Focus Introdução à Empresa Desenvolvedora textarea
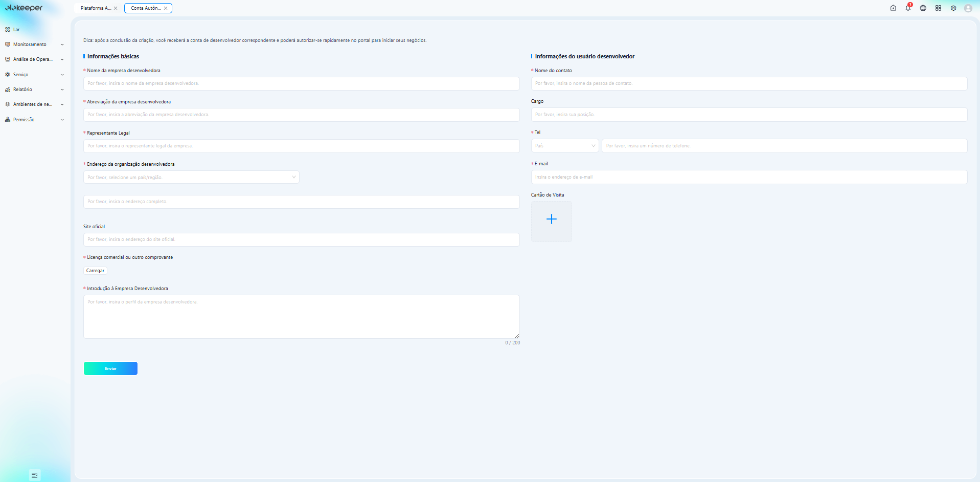This screenshot has height=482, width=980. pyautogui.click(x=302, y=317)
